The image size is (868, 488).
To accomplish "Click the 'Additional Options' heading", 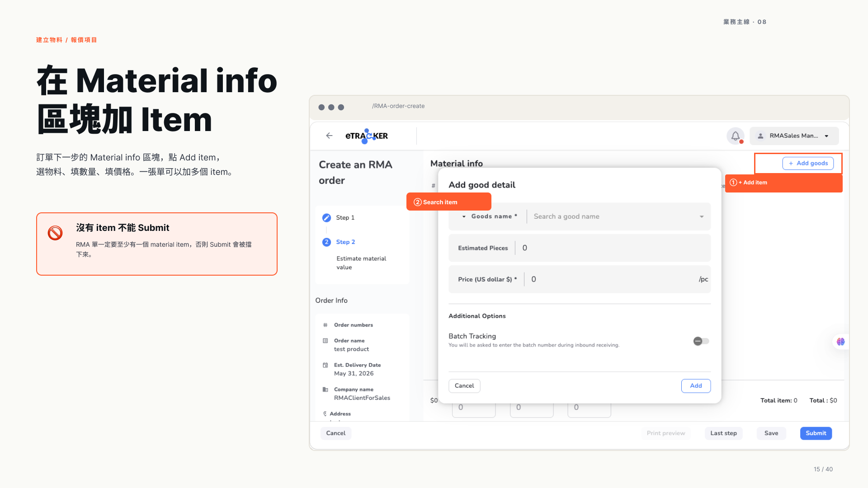I will [477, 316].
